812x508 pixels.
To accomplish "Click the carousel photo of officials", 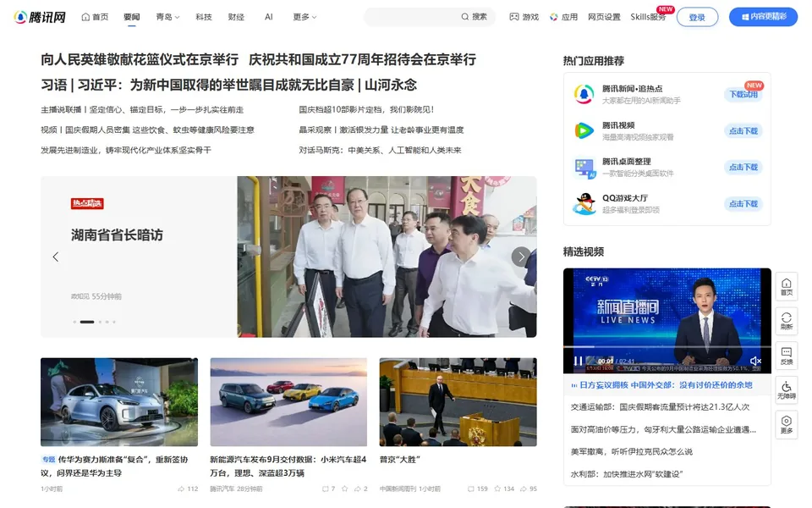I will pyautogui.click(x=387, y=257).
